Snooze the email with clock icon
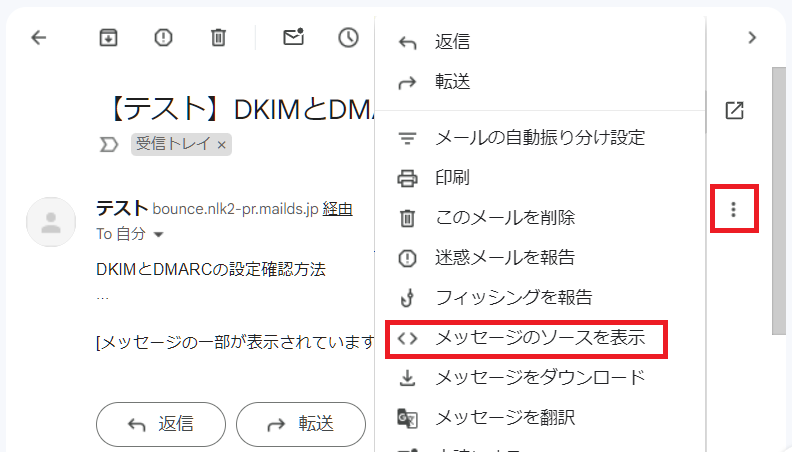 348,37
